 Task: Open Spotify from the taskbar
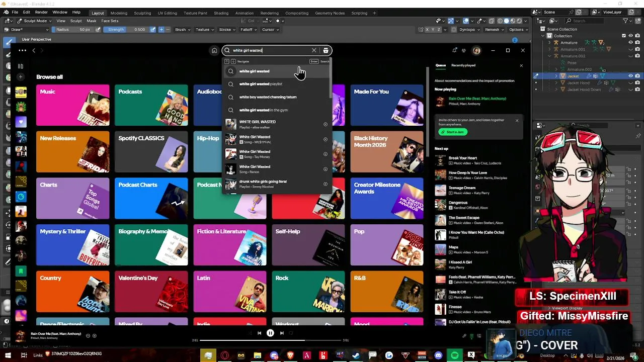(x=455, y=355)
